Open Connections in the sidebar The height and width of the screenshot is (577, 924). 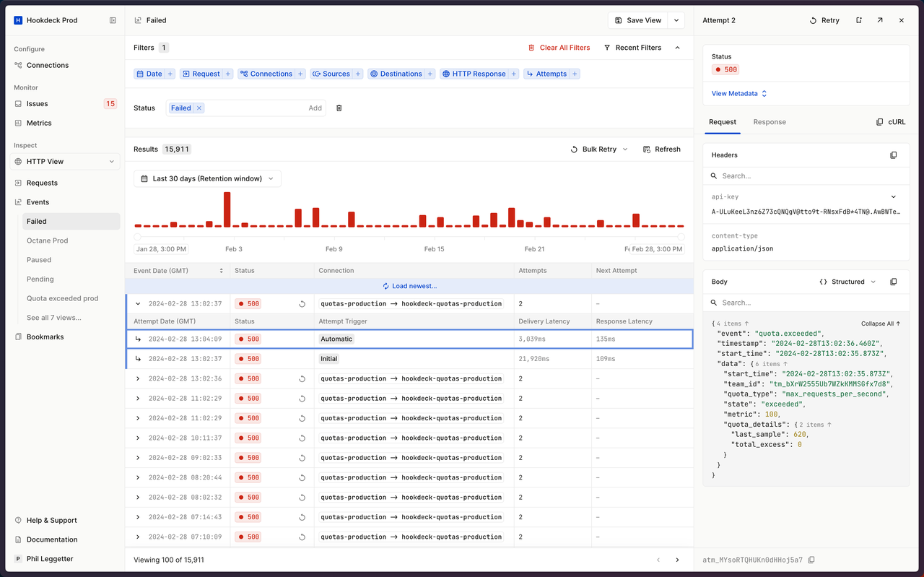tap(65, 65)
